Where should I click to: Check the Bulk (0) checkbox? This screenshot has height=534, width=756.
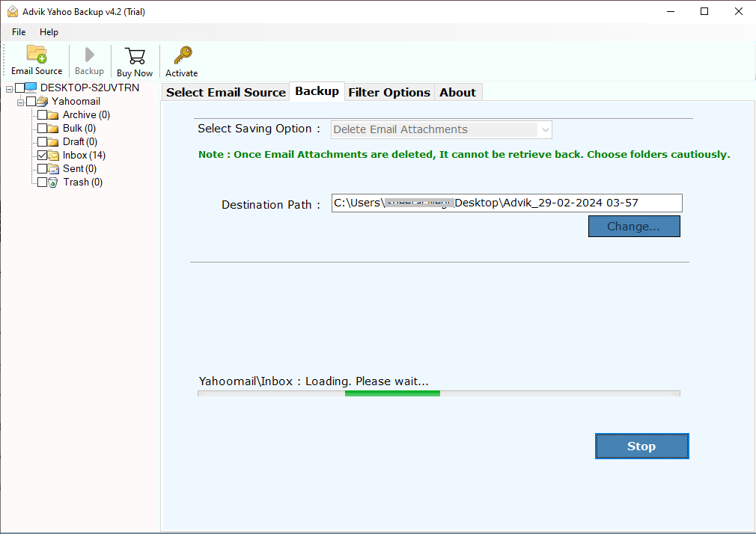[x=43, y=128]
